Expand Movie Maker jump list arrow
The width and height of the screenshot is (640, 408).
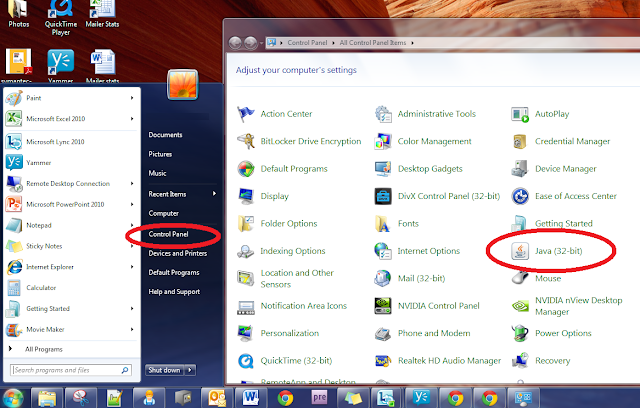[x=132, y=329]
